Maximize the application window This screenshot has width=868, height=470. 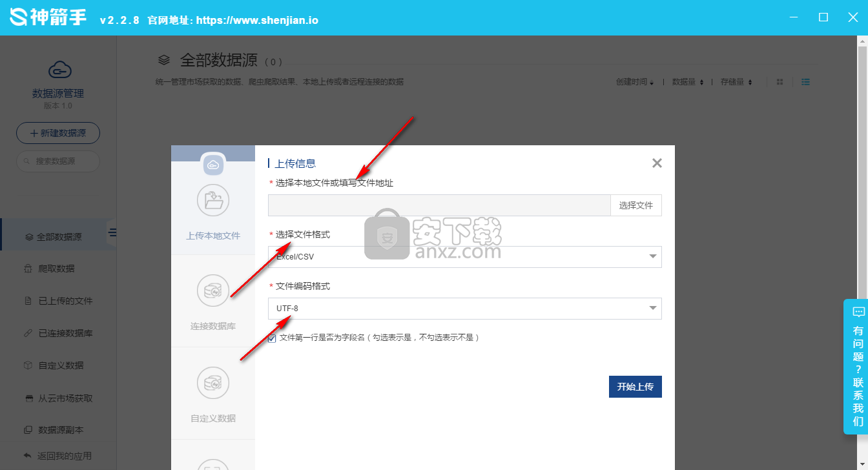click(x=823, y=17)
